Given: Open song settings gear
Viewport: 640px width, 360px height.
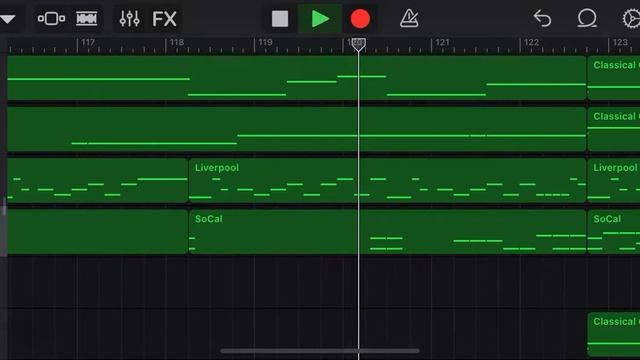Looking at the screenshot, I should [631, 19].
